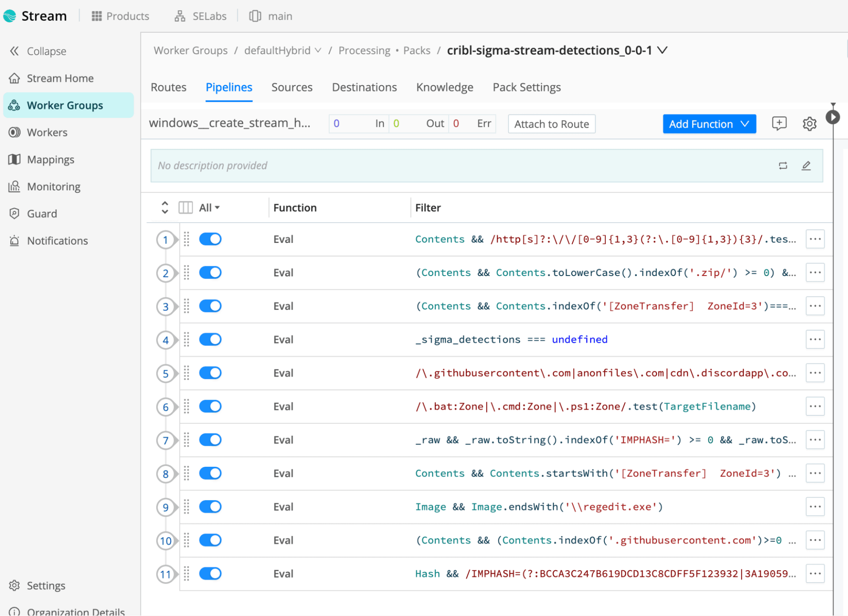Disable the toggle for function 1
The width and height of the screenshot is (848, 616).
[210, 239]
